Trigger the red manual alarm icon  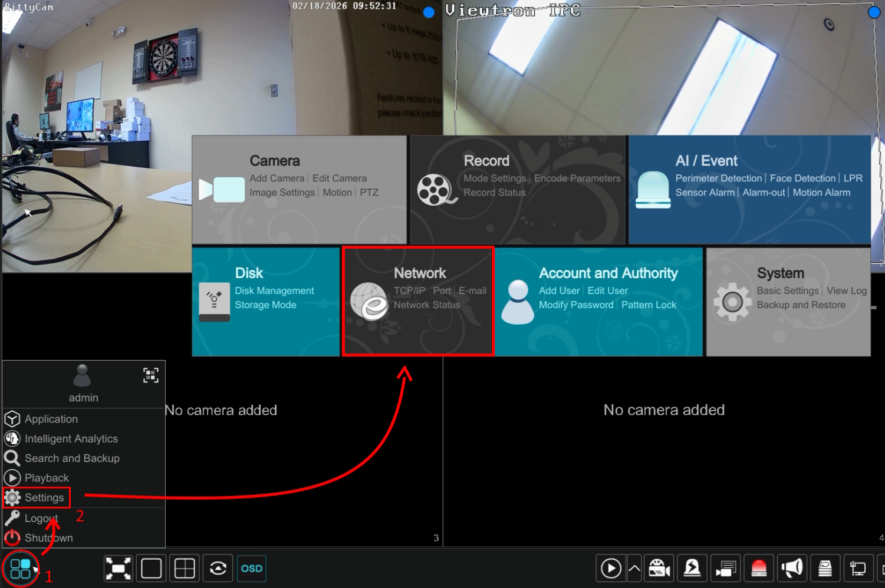759,569
